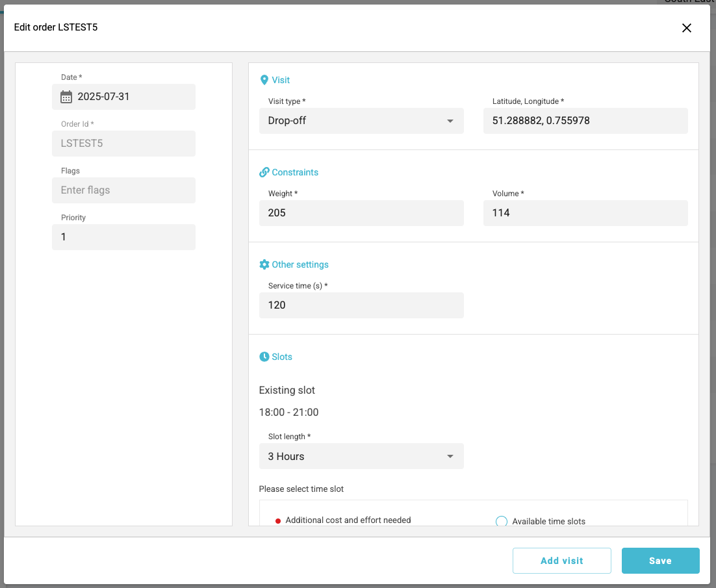Save the order changes

pos(660,561)
